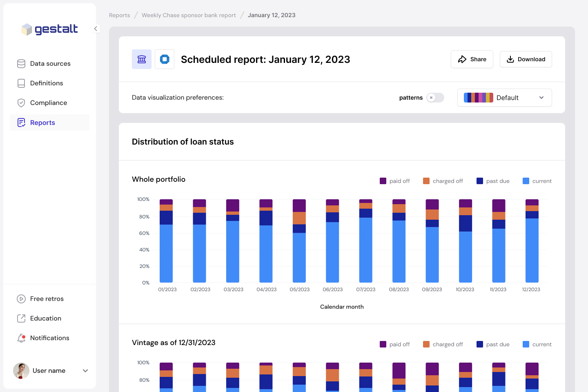Screen dimensions: 588x392
Task: Click the Download button
Action: point(526,59)
